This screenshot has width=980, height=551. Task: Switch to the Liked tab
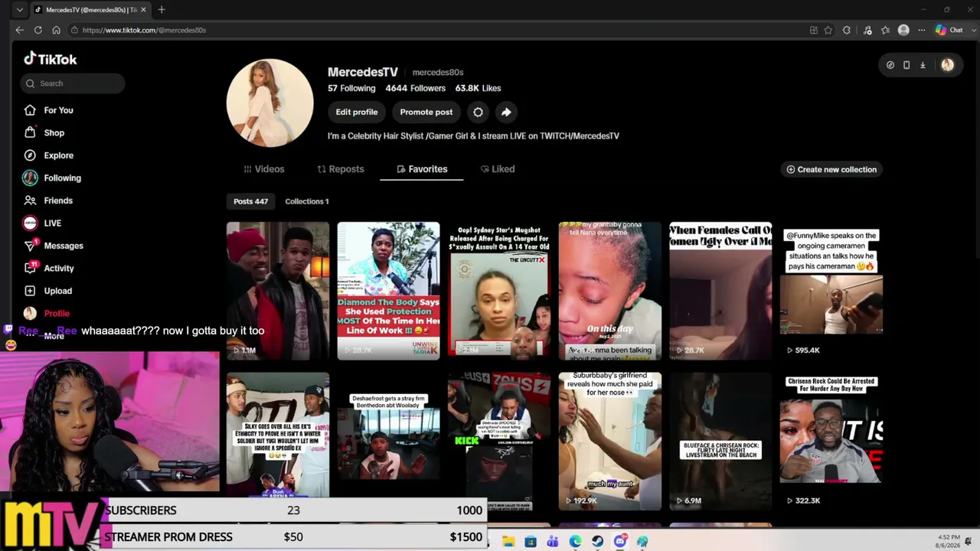click(498, 169)
